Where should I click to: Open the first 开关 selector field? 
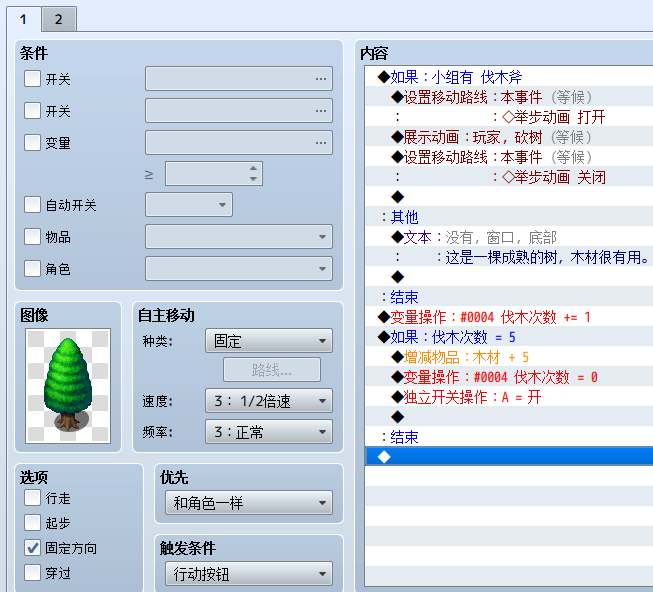pyautogui.click(x=239, y=78)
